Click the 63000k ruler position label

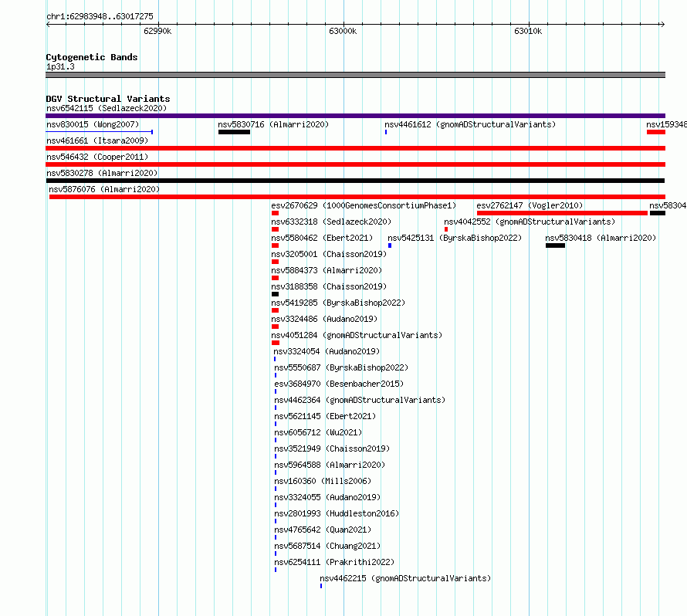tap(343, 31)
